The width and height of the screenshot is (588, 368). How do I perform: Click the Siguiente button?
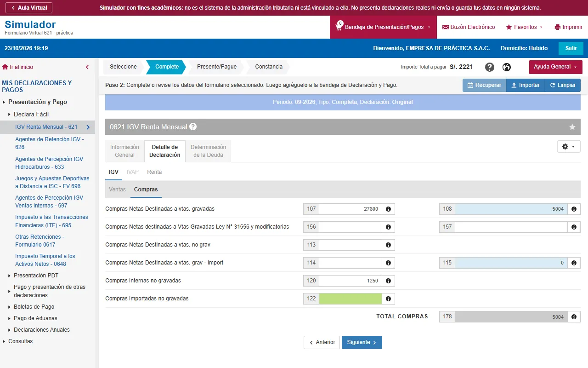(362, 342)
